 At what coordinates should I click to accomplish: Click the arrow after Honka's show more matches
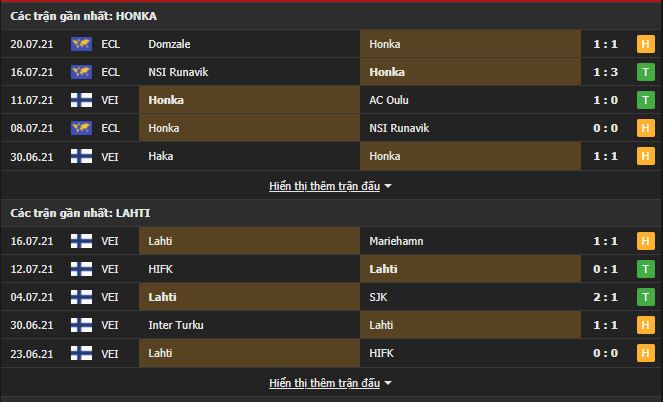coord(388,186)
